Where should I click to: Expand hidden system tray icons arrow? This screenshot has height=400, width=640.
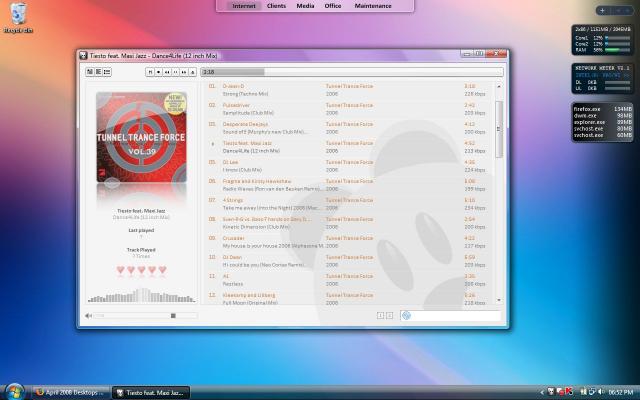[542, 393]
